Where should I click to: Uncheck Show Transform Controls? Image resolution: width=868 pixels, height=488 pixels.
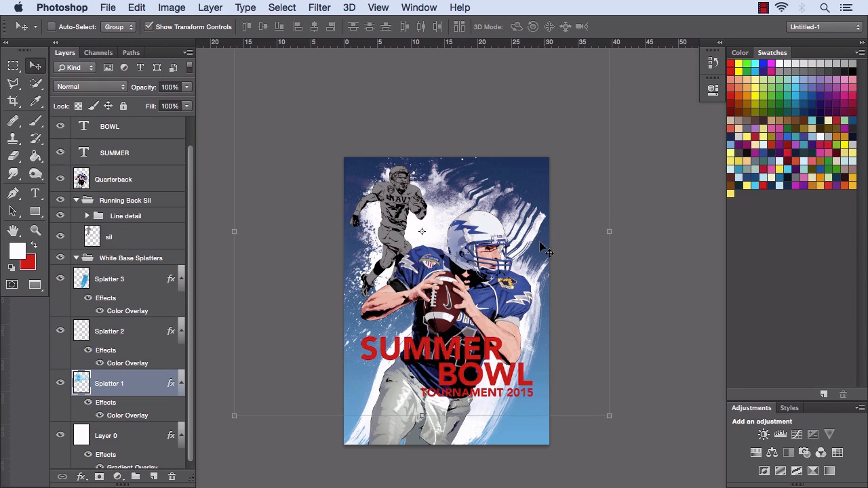tap(149, 26)
